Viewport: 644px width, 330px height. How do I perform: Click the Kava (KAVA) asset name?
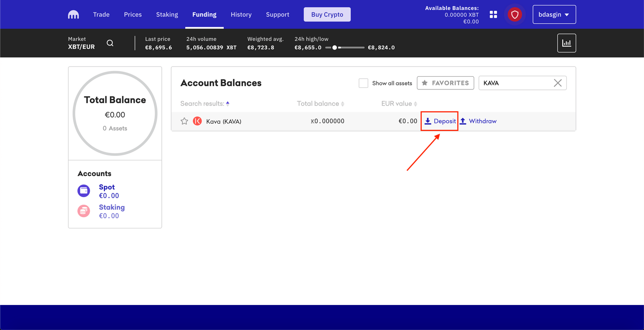[224, 121]
